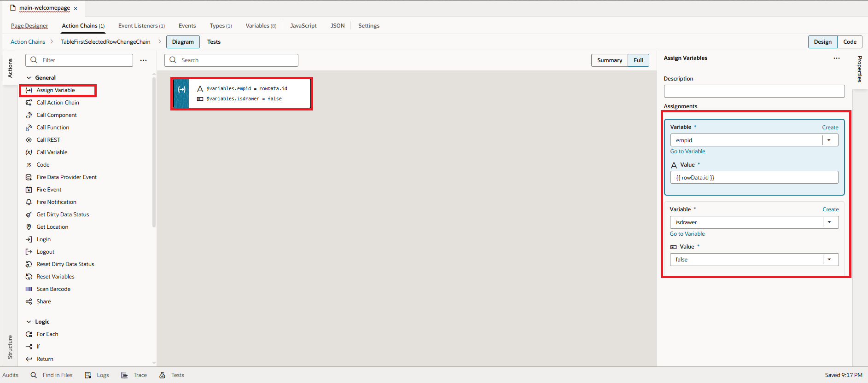Viewport: 868px width, 383px height.
Task: Select the For Each loop icon
Action: (x=29, y=334)
